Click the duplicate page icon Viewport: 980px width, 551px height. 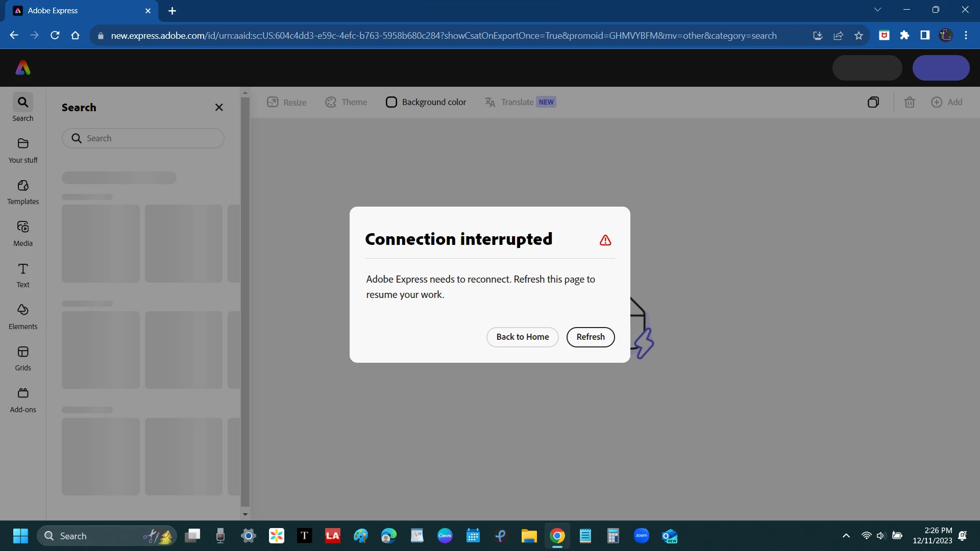point(873,102)
